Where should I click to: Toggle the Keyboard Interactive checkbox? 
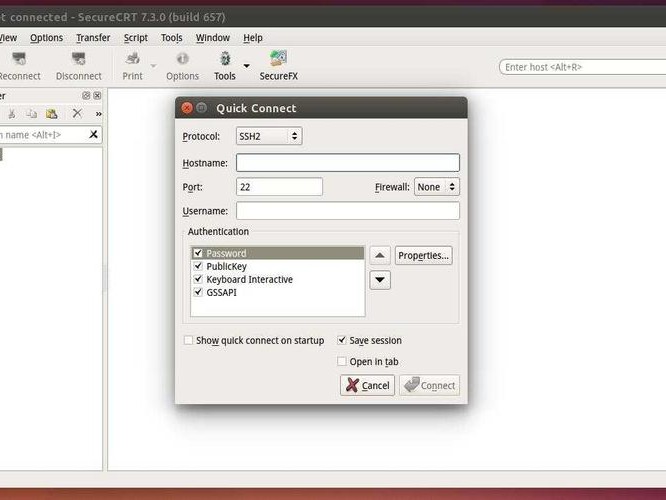pyautogui.click(x=198, y=279)
